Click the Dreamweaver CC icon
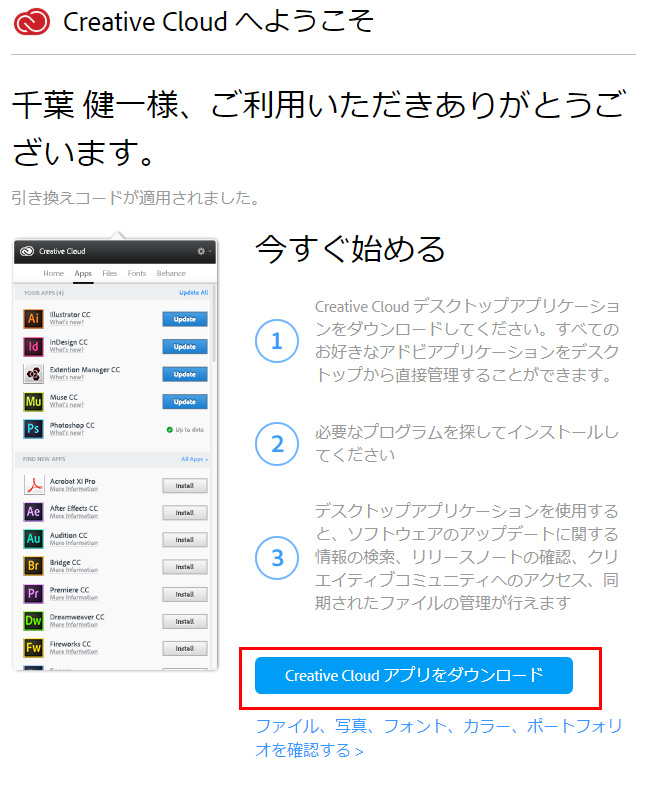This screenshot has width=646, height=786. (x=33, y=621)
